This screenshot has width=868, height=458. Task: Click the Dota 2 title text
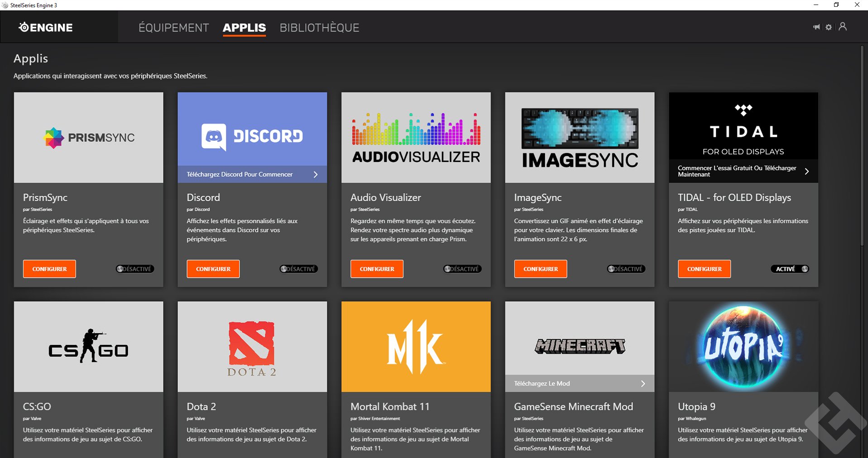[201, 407]
